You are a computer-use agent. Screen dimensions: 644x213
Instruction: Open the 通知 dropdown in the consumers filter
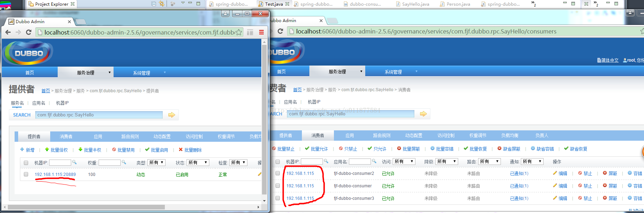[532, 161]
